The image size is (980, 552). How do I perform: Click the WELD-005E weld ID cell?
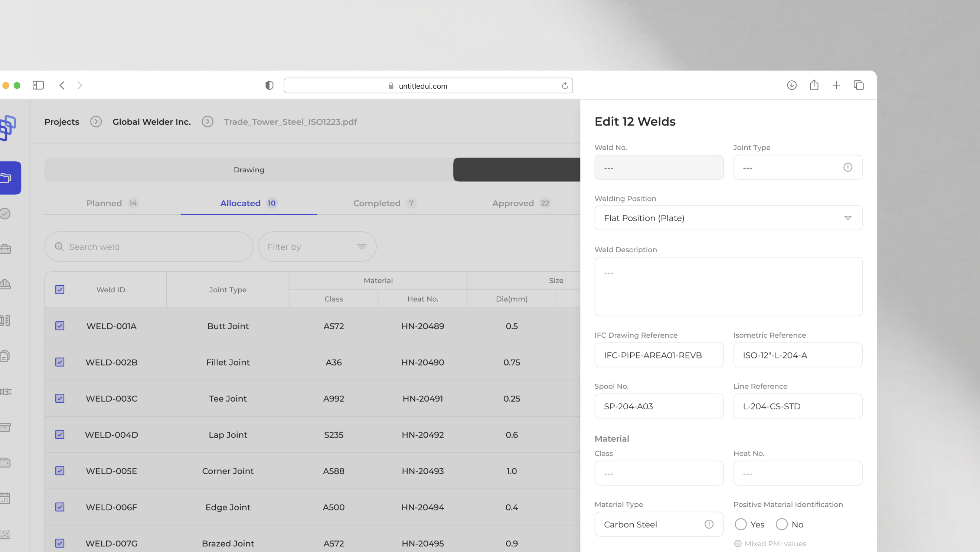point(111,471)
